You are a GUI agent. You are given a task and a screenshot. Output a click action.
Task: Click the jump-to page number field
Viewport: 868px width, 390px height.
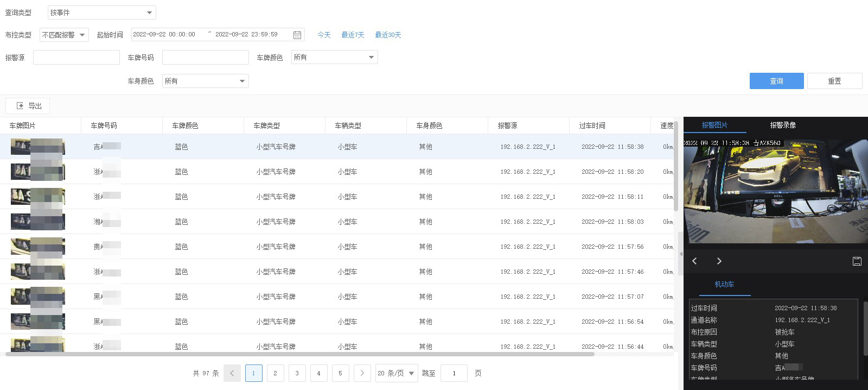[454, 373]
